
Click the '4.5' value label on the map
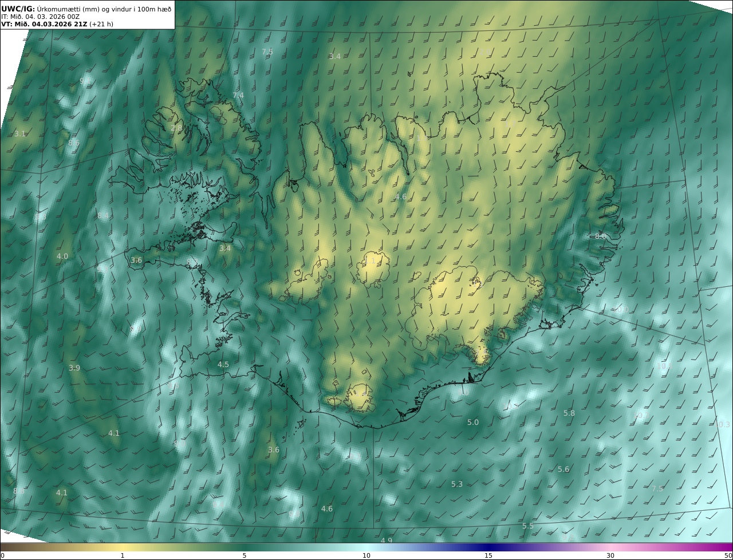223,364
